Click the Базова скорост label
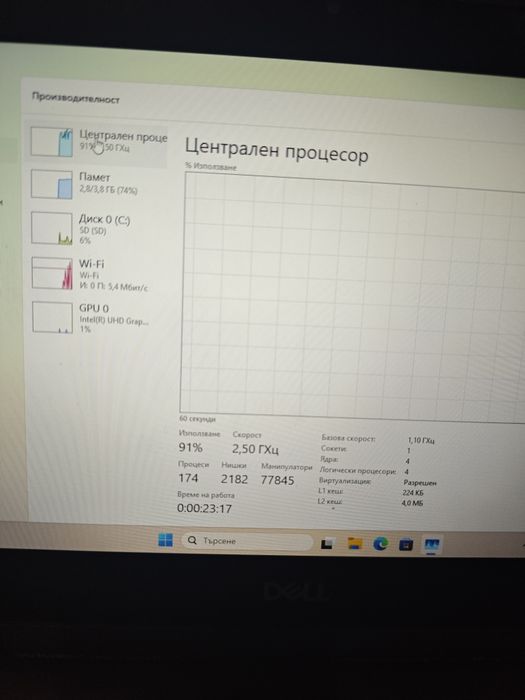 pos(349,438)
